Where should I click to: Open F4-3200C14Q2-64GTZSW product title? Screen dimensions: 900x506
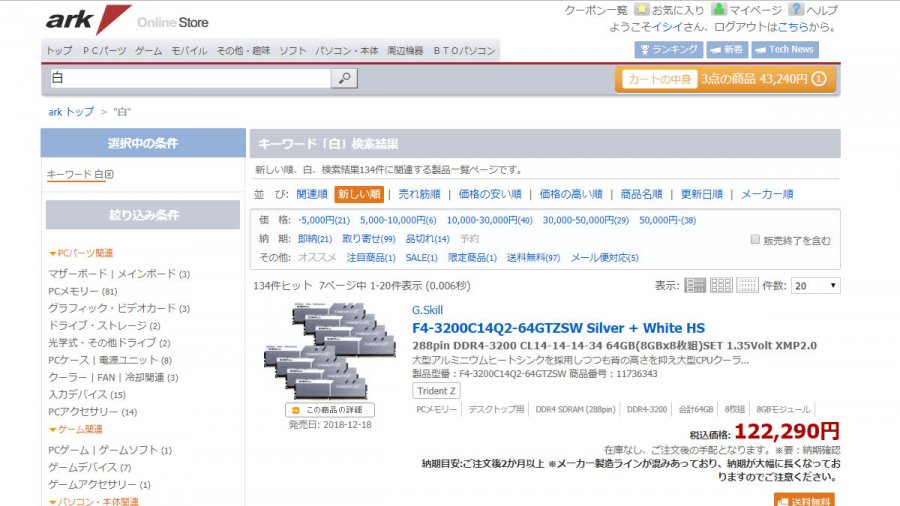558,328
